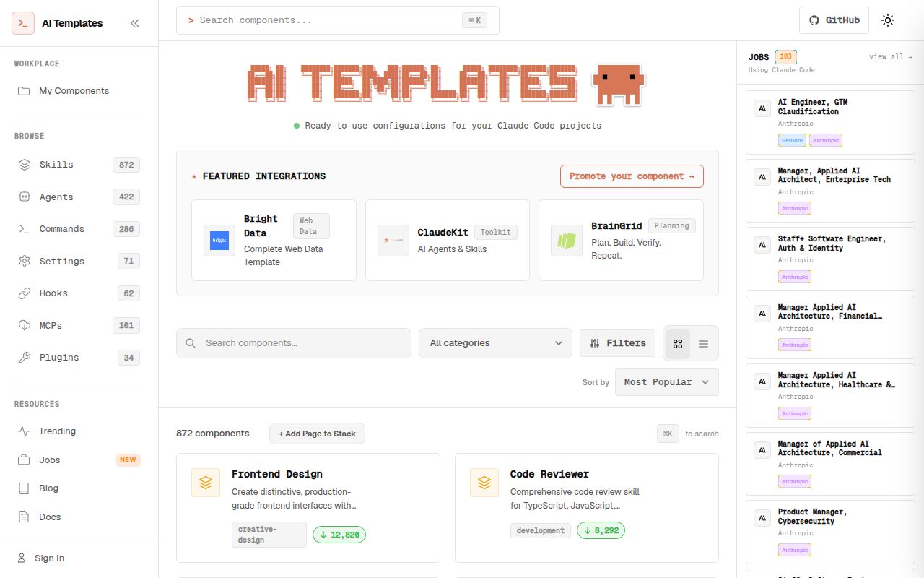Click the ⌘K shortcut badge near 'to search'
924x578 pixels.
(x=668, y=433)
